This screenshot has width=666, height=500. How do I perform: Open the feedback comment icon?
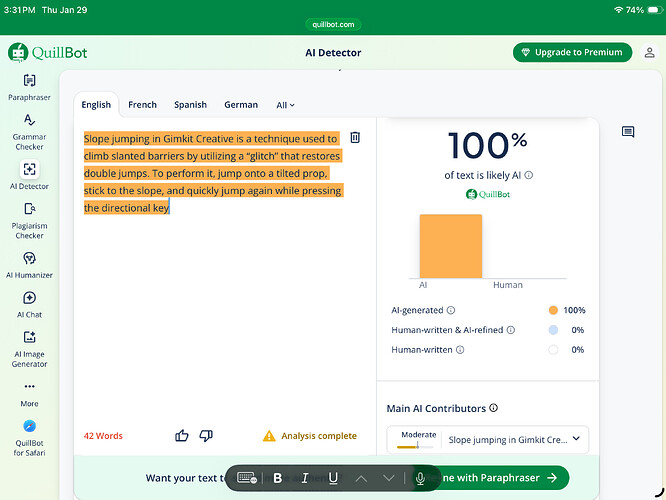[x=628, y=132]
